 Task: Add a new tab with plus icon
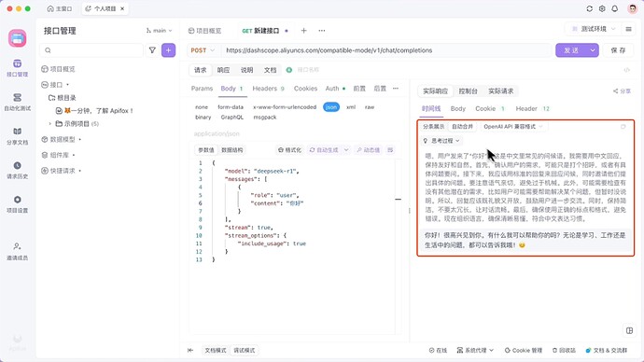pyautogui.click(x=304, y=31)
